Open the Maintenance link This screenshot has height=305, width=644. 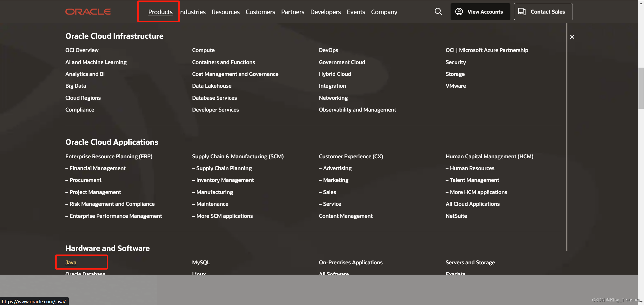point(210,204)
